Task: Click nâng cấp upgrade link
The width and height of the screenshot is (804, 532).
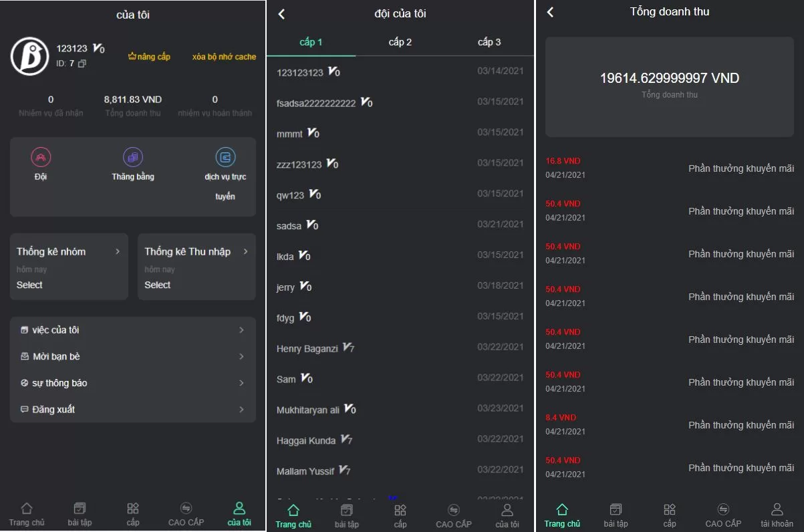Action: pyautogui.click(x=149, y=57)
